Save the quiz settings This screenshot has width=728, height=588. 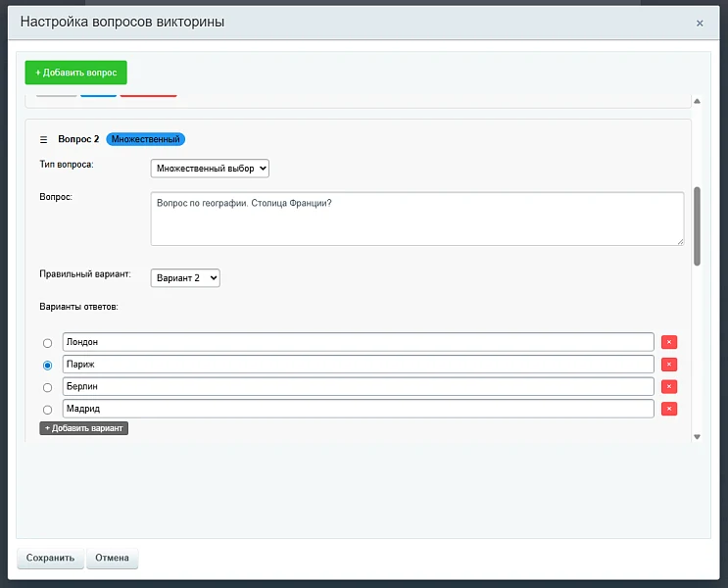(x=51, y=558)
